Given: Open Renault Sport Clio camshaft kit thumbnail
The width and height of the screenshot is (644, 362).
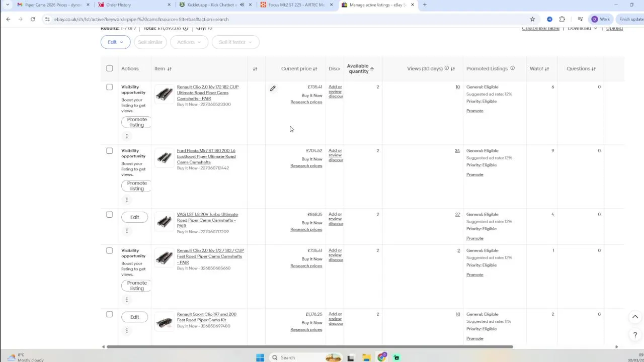Looking at the screenshot, I should click(x=164, y=322).
